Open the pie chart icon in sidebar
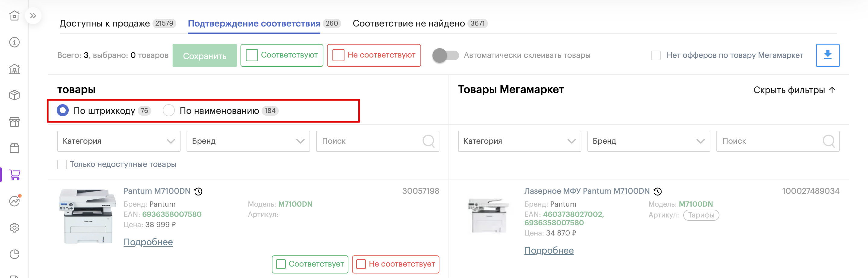This screenshot has height=278, width=868. click(14, 255)
